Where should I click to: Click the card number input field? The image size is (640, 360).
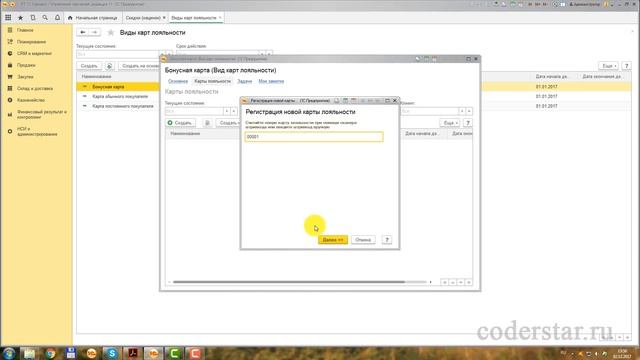click(x=314, y=137)
